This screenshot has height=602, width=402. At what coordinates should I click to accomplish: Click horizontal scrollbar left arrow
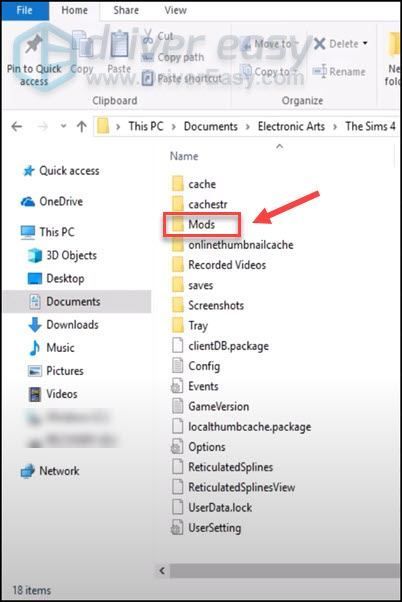pos(162,571)
